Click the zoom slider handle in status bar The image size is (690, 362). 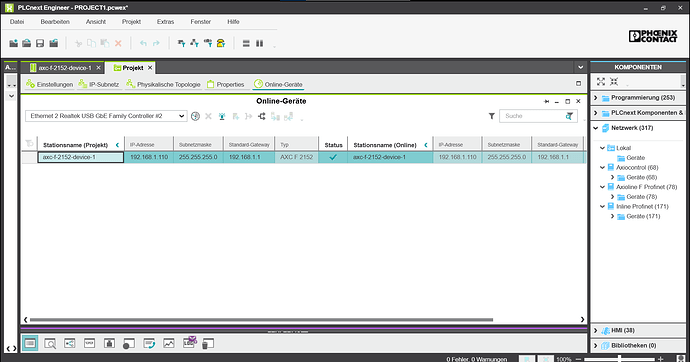(620, 359)
